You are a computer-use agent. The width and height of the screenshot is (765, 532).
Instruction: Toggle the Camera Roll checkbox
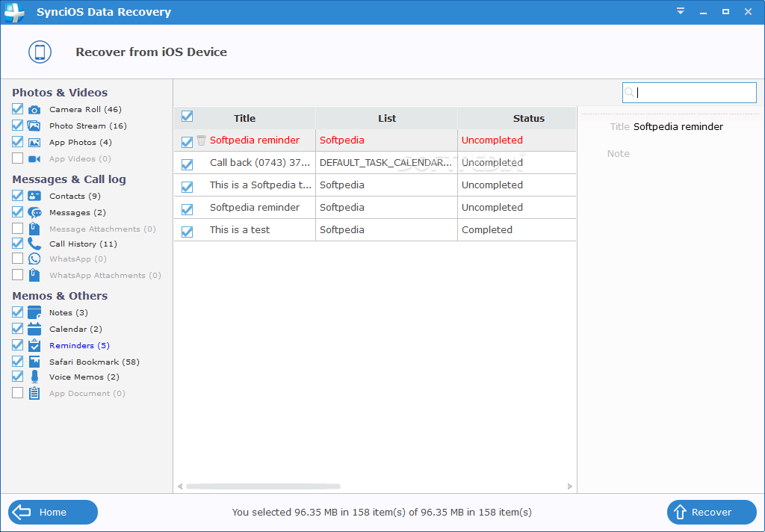pyautogui.click(x=18, y=109)
